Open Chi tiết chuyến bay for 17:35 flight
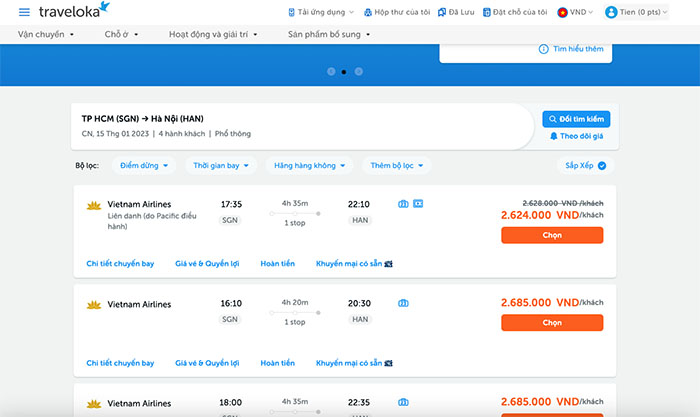The width and height of the screenshot is (700, 417). tap(120, 264)
